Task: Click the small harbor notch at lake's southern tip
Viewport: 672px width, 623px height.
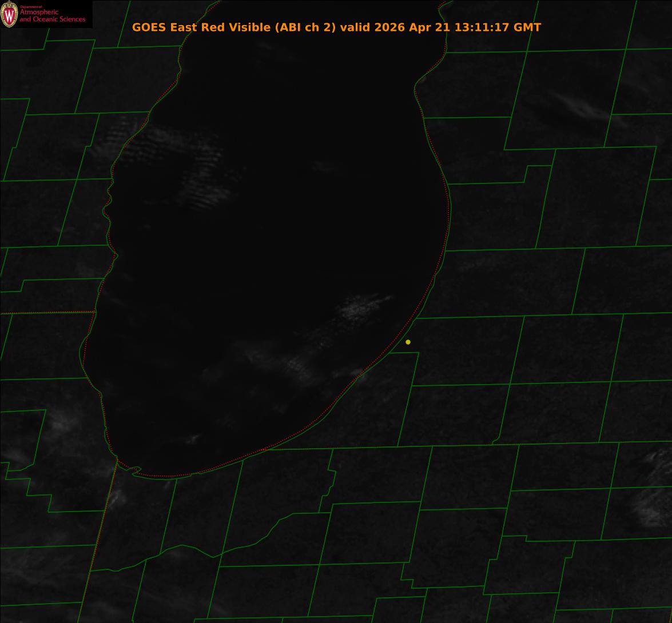Action: click(x=135, y=470)
